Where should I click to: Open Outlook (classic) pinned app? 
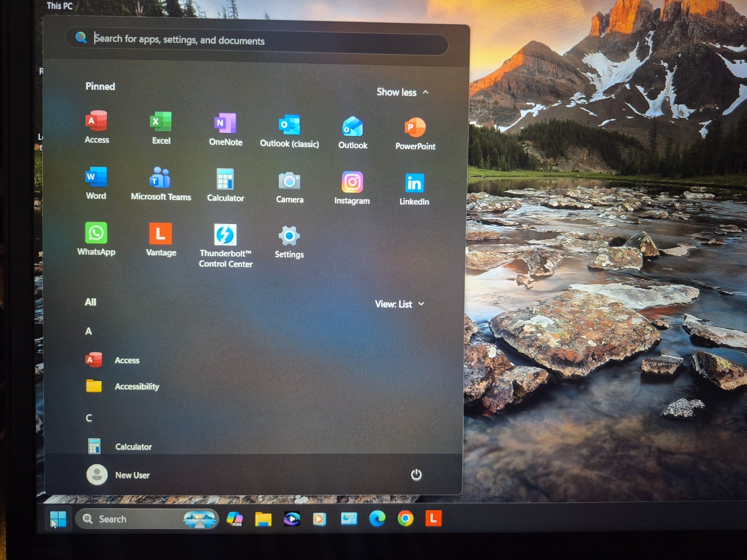(289, 131)
